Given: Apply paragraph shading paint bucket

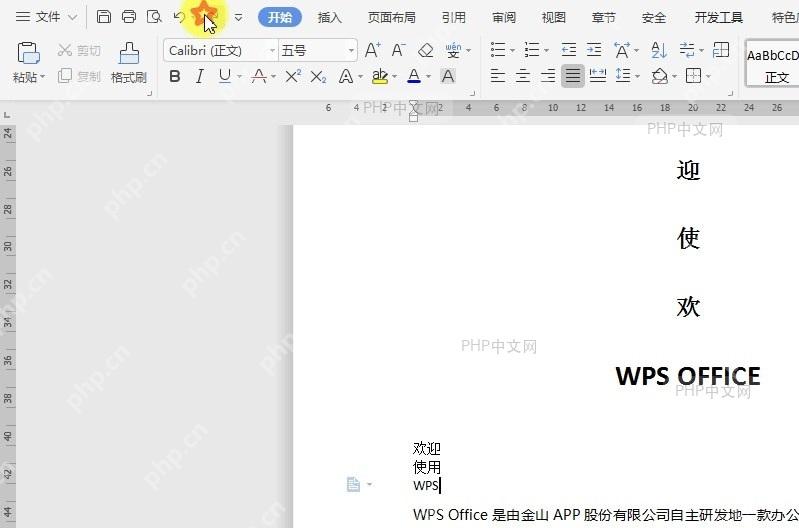Looking at the screenshot, I should pyautogui.click(x=660, y=76).
